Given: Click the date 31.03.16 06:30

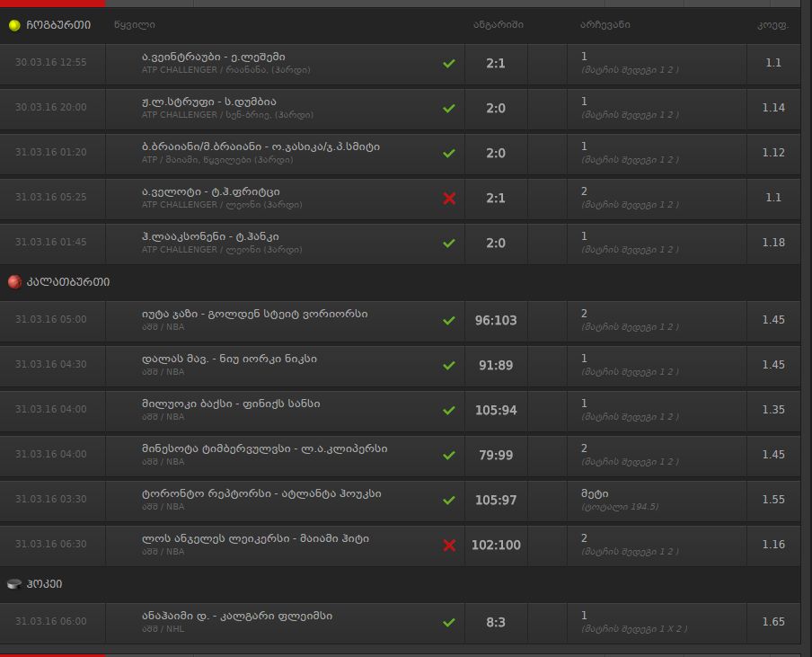Looking at the screenshot, I should (x=50, y=544).
